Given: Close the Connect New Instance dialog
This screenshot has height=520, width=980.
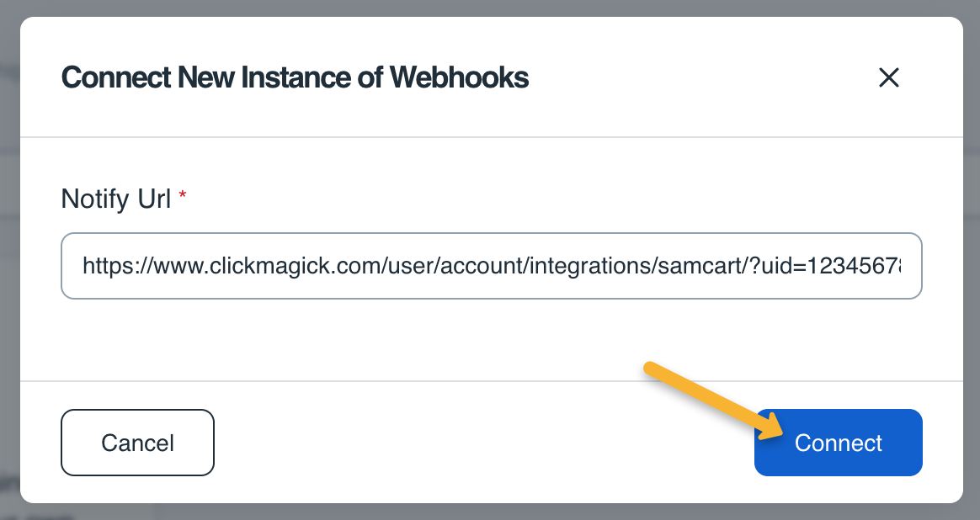Looking at the screenshot, I should coord(889,77).
